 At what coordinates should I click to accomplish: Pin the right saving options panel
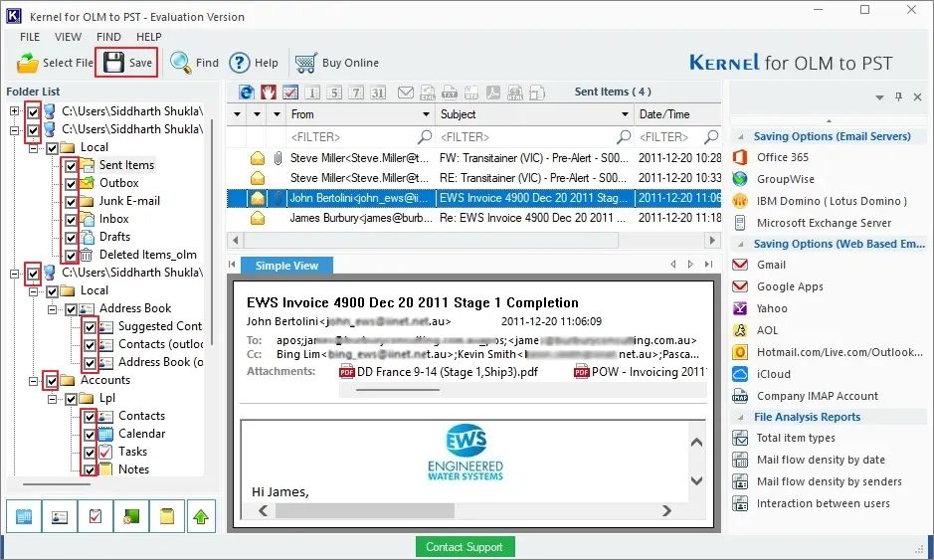[x=898, y=96]
